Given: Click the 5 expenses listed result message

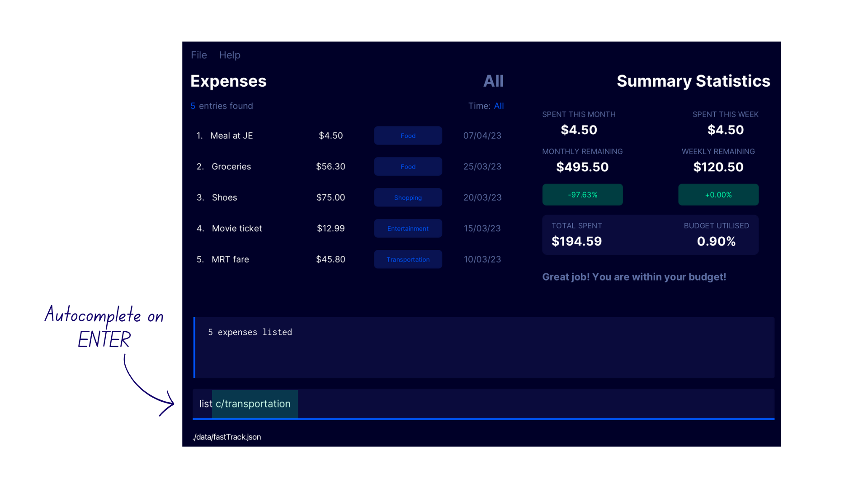Looking at the screenshot, I should (x=250, y=332).
